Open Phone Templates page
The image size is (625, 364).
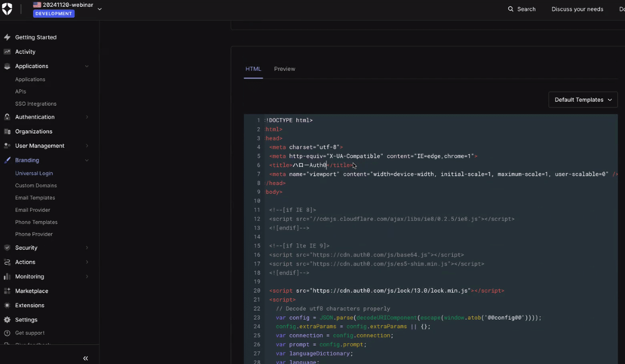point(36,222)
